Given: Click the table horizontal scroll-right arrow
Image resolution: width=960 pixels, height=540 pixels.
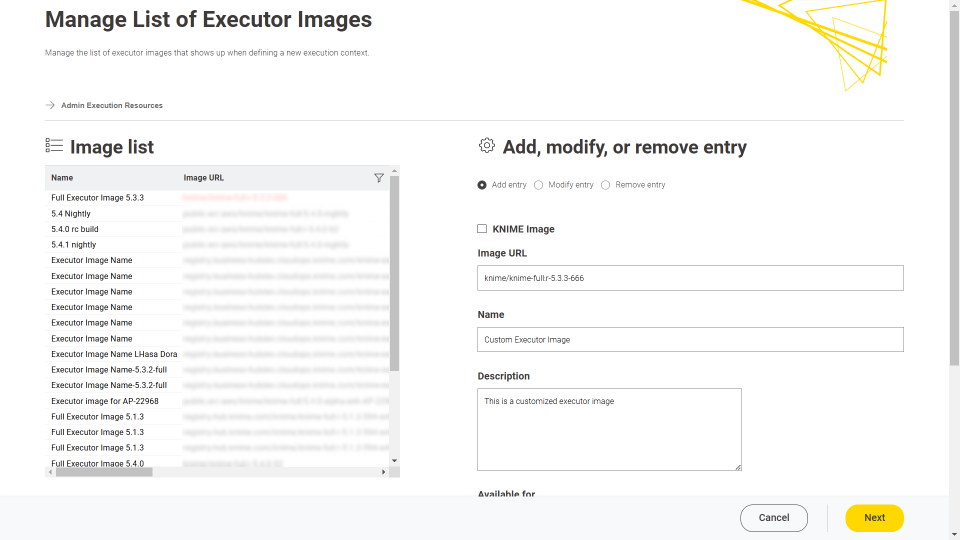Looking at the screenshot, I should [383, 472].
